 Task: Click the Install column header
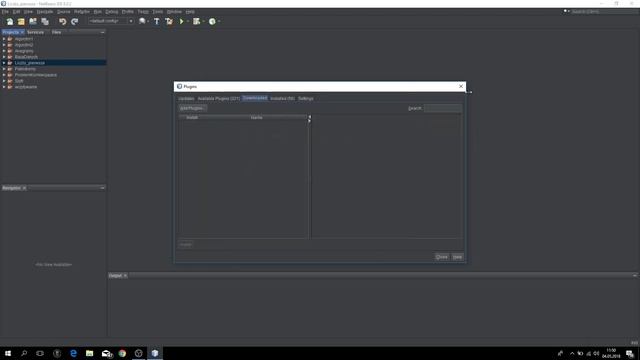(x=192, y=118)
